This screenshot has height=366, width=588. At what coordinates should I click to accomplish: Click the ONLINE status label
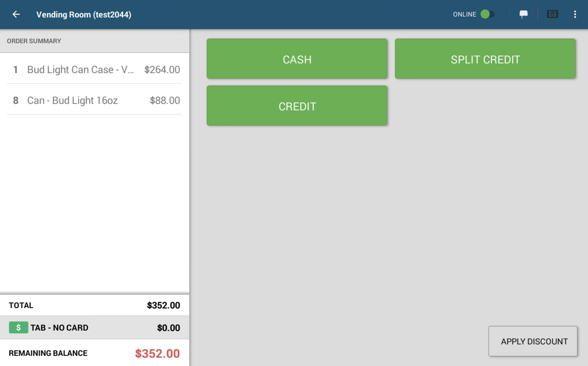[464, 14]
